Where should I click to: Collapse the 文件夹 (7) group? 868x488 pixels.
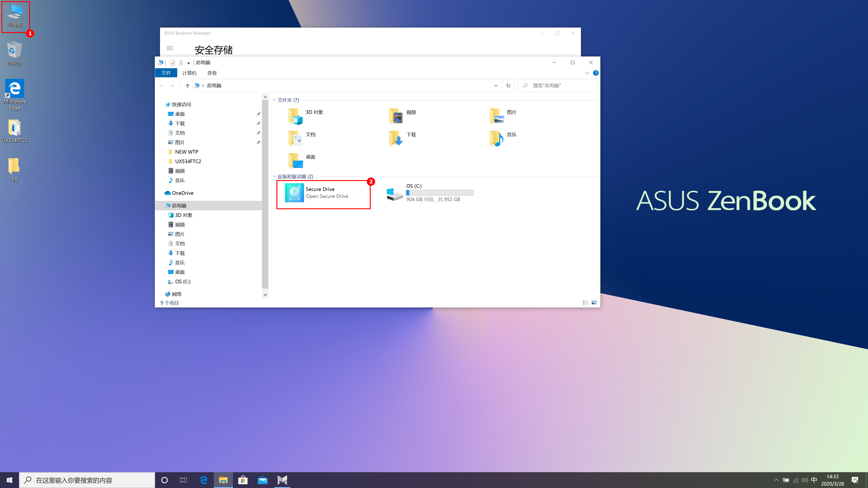point(274,100)
